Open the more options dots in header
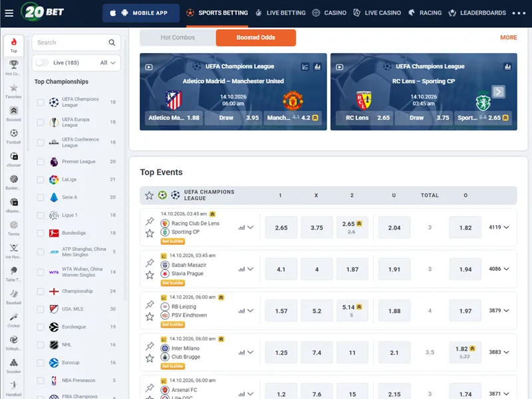 tap(519, 13)
